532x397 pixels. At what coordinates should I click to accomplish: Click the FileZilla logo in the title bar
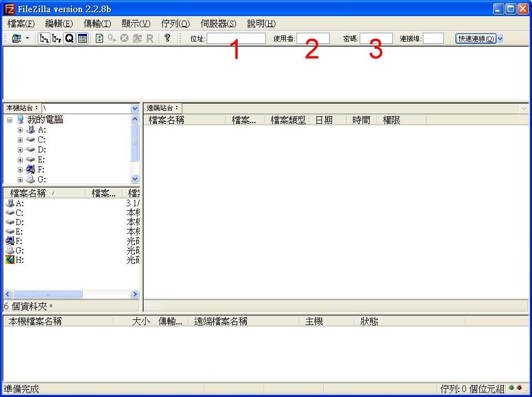click(9, 9)
